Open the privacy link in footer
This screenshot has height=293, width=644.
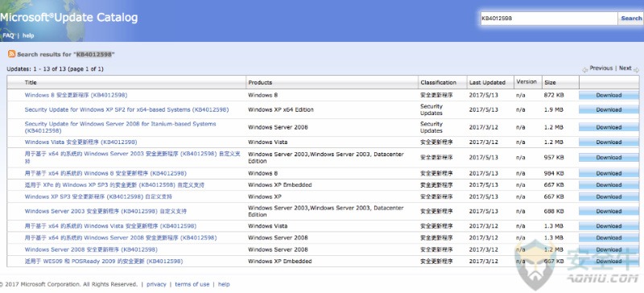(156, 284)
